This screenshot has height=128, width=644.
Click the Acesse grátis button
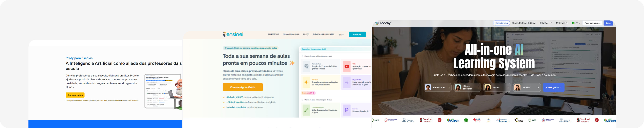553,88
